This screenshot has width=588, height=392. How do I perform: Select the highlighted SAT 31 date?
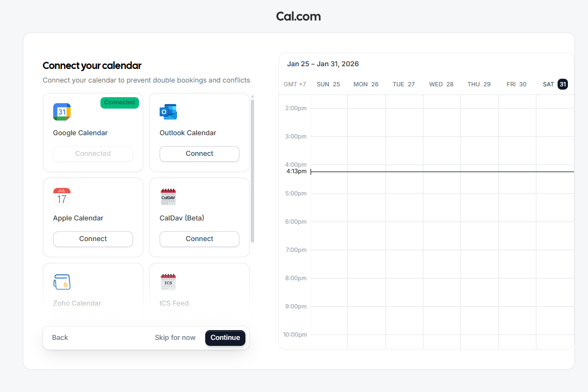click(562, 84)
